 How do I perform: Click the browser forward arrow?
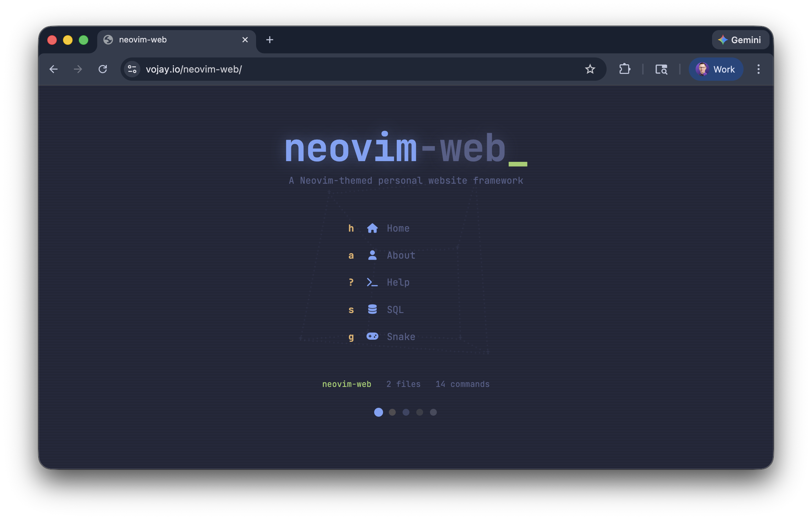(x=78, y=69)
